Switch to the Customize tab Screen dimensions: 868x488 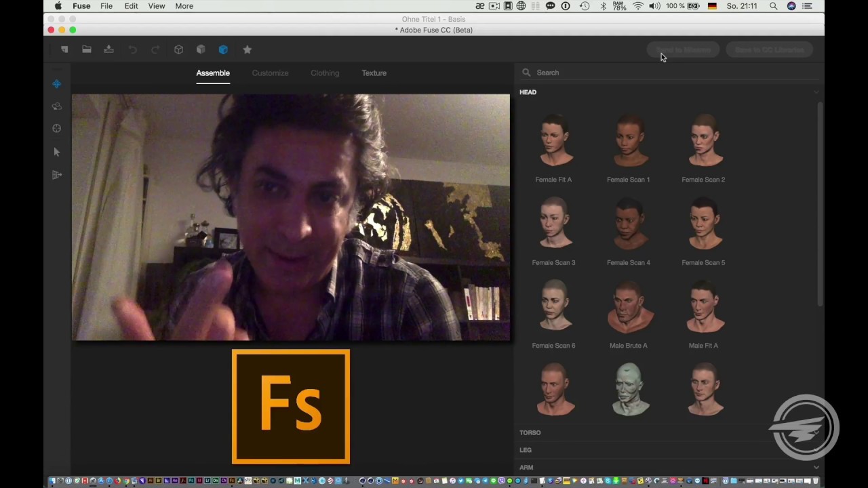(x=270, y=73)
